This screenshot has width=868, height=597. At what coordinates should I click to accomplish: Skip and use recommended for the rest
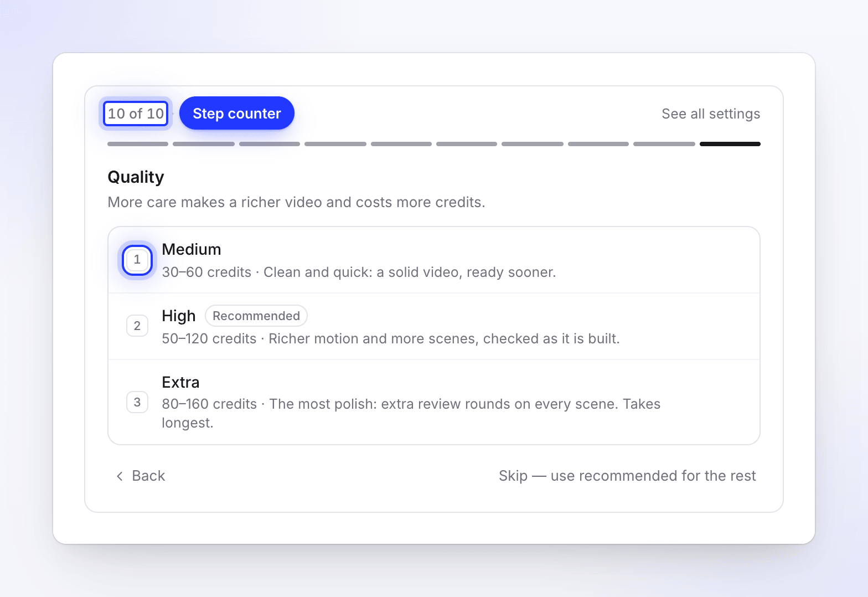pyautogui.click(x=627, y=476)
